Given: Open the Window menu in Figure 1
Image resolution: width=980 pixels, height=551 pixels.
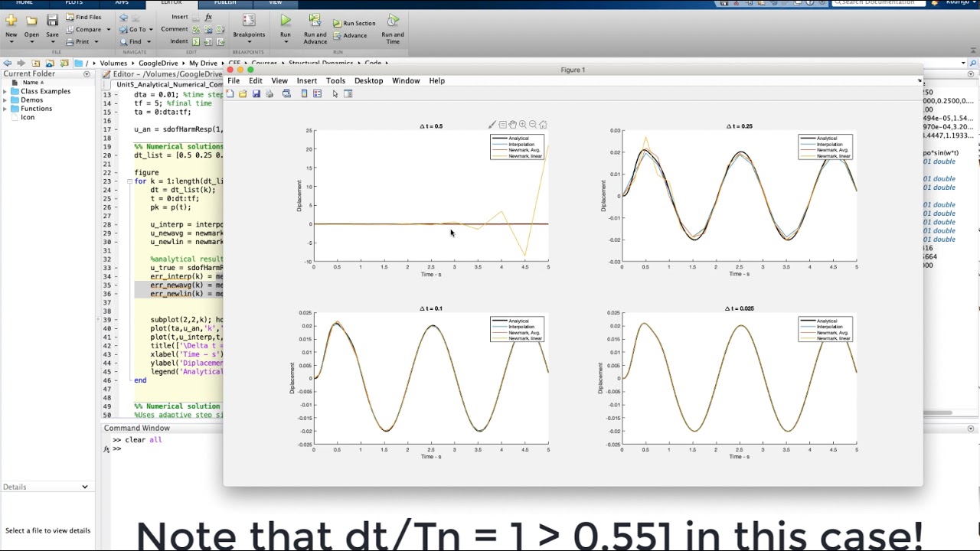Looking at the screenshot, I should point(406,80).
